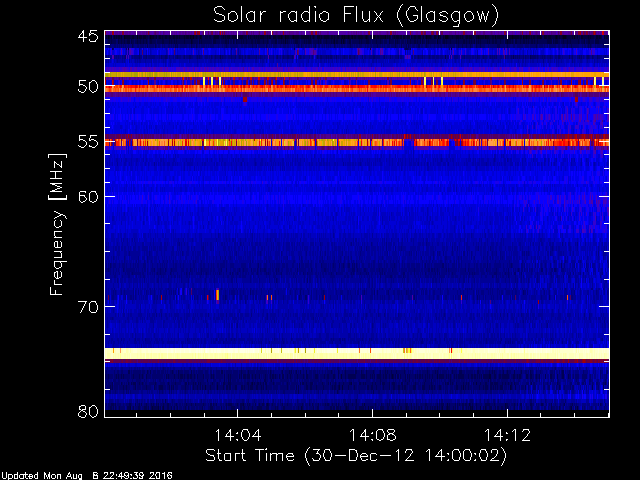Click the 45 frequency tick label
The width and height of the screenshot is (640, 480).
(88, 36)
